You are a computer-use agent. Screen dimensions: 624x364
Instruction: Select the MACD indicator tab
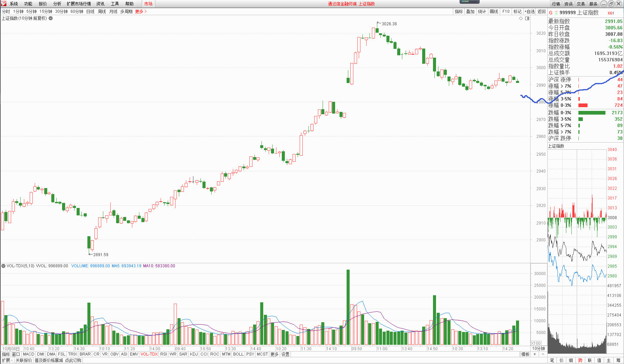29,354
